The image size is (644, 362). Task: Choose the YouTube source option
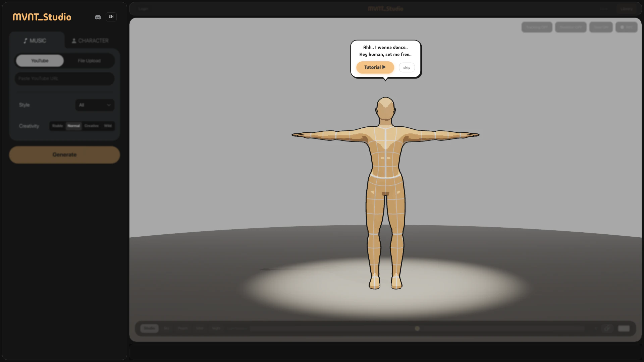[x=40, y=61]
